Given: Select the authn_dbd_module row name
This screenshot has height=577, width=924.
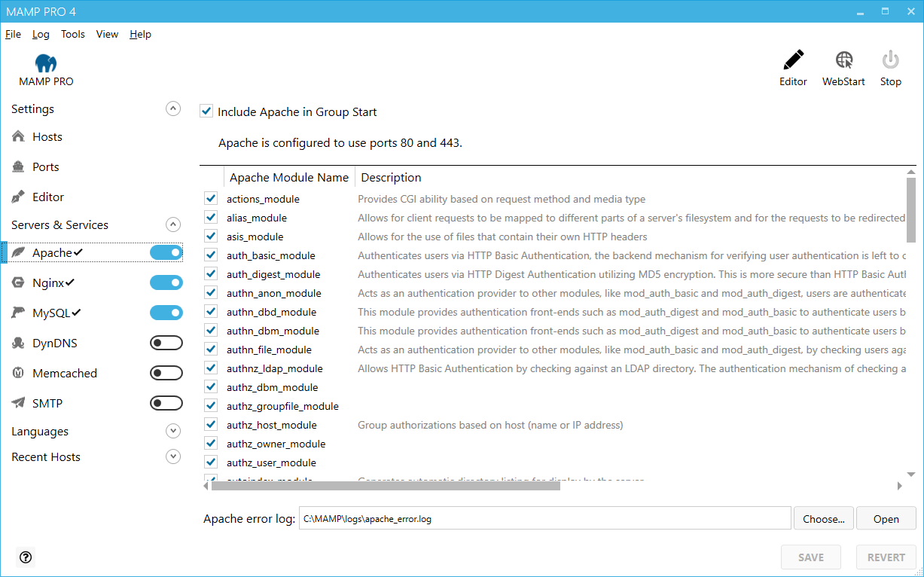Looking at the screenshot, I should click(x=271, y=312).
